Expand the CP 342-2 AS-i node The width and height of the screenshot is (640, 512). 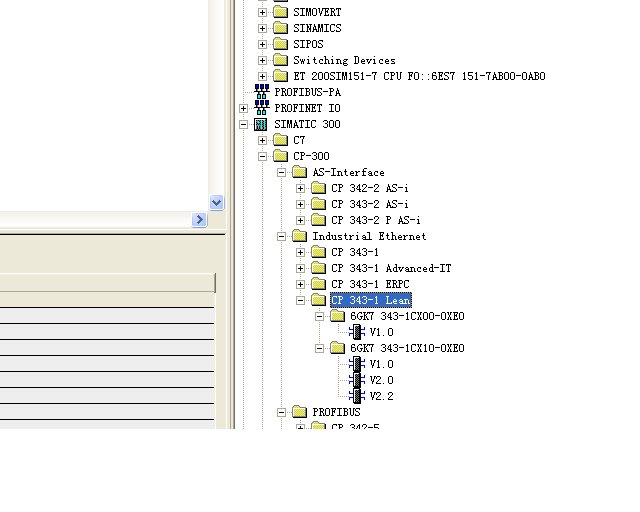300,188
